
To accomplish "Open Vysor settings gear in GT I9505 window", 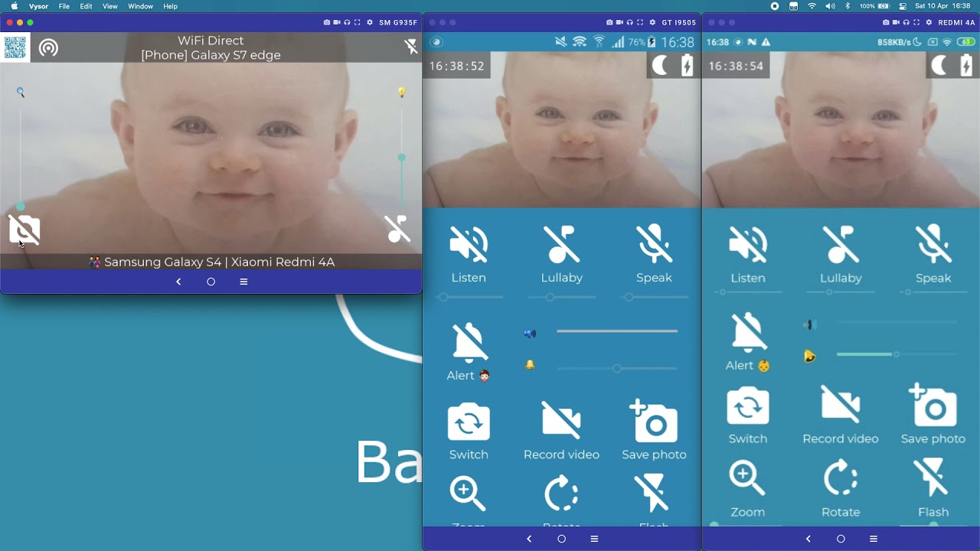I will (x=652, y=22).
